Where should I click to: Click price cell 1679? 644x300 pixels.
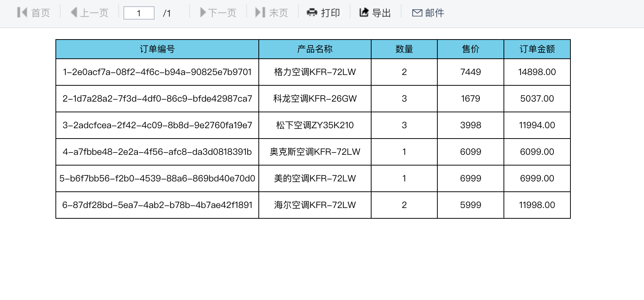[x=471, y=99]
